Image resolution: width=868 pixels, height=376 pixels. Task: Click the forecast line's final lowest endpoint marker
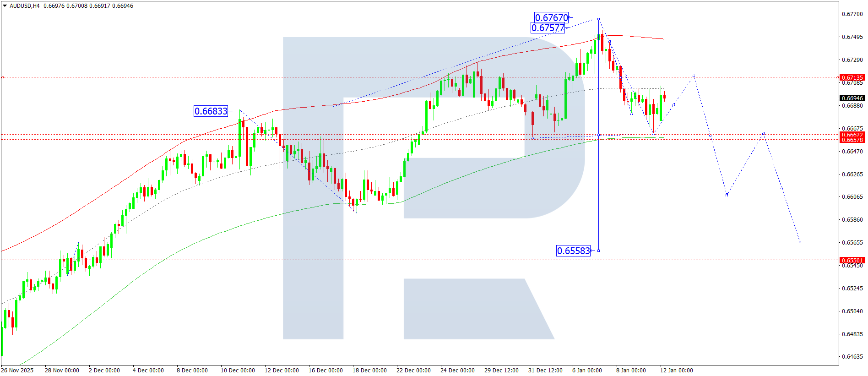click(800, 242)
